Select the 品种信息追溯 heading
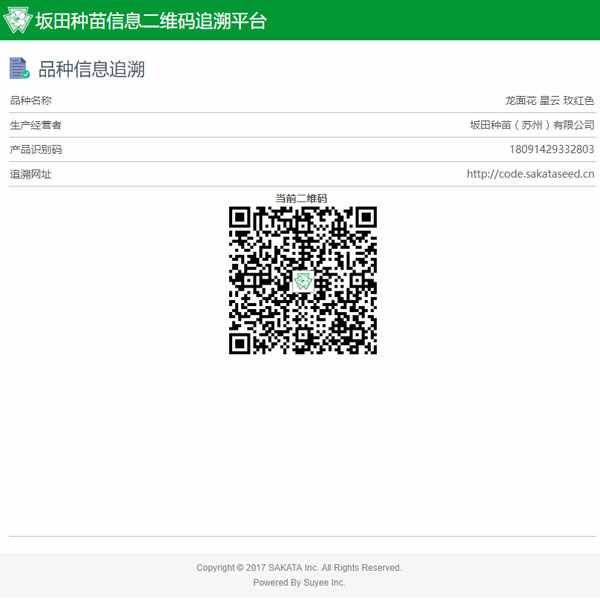 click(91, 69)
